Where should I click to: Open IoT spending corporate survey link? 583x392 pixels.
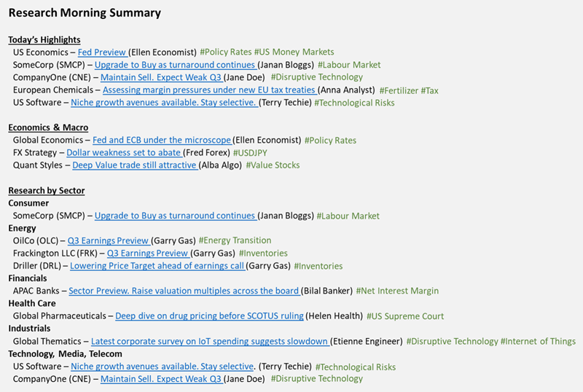click(210, 342)
